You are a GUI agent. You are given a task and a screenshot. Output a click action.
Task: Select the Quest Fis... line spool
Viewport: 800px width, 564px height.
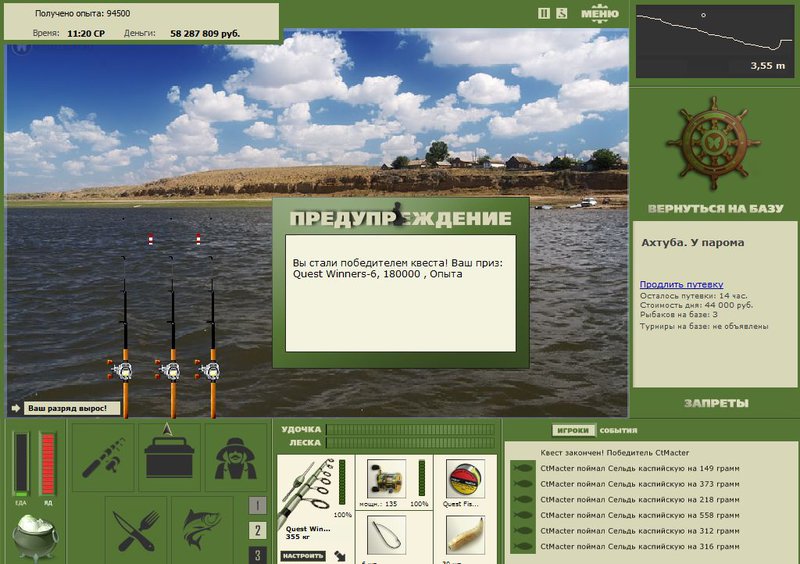(465, 478)
